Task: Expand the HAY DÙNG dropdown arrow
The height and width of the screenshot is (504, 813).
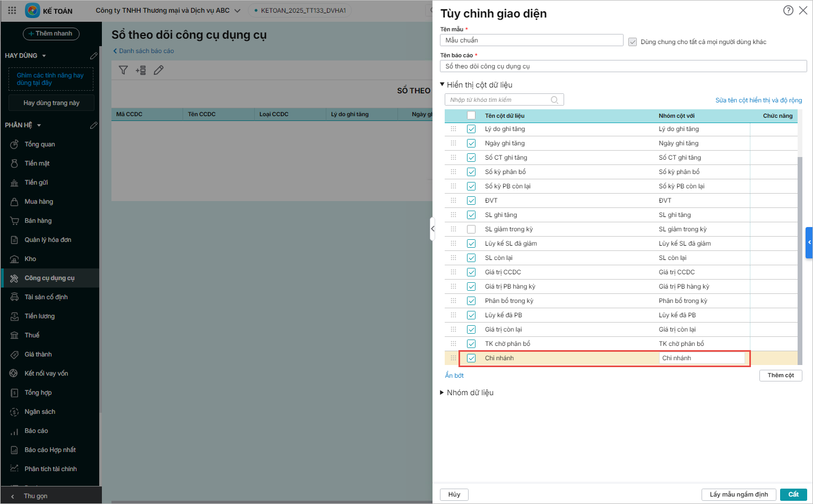Action: (44, 56)
